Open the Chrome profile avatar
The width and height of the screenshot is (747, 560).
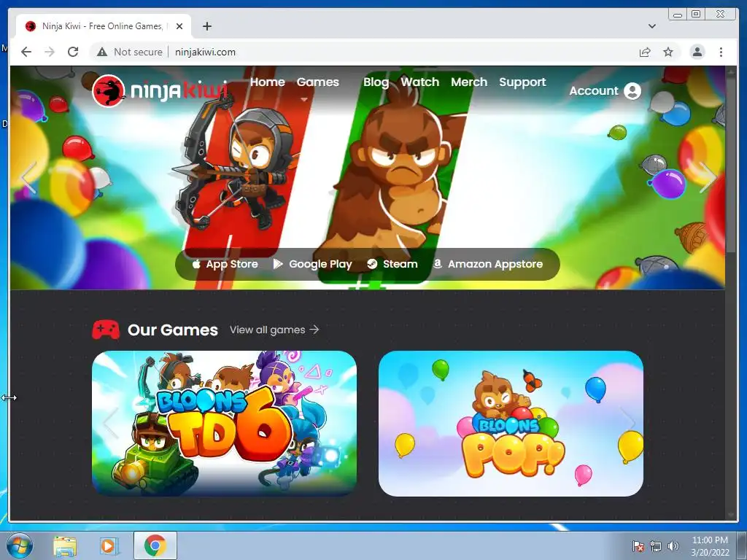(697, 52)
